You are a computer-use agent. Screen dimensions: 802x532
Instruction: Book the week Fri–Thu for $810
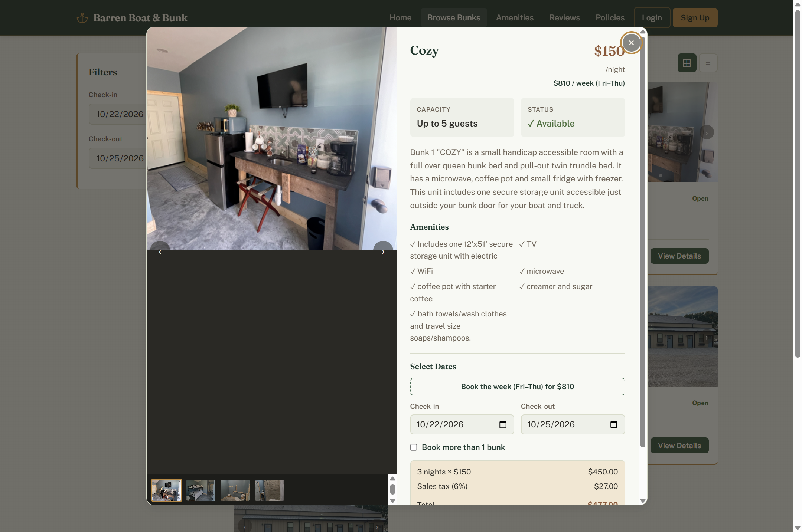517,387
